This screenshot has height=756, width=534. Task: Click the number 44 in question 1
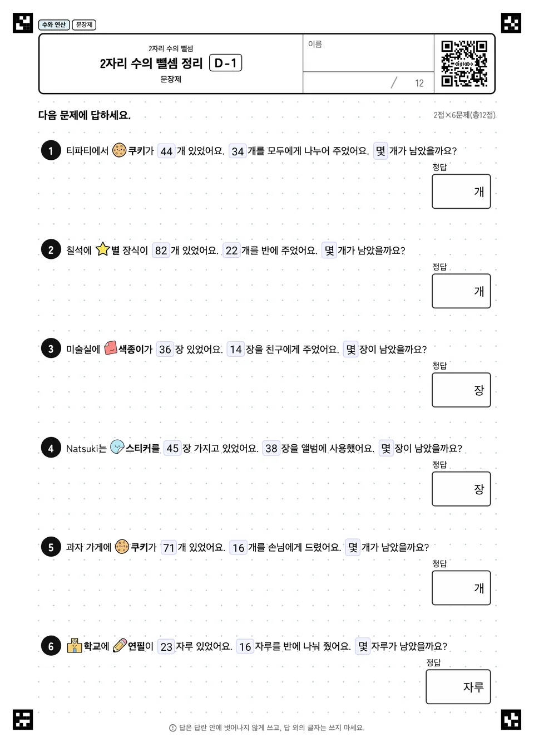(x=166, y=151)
